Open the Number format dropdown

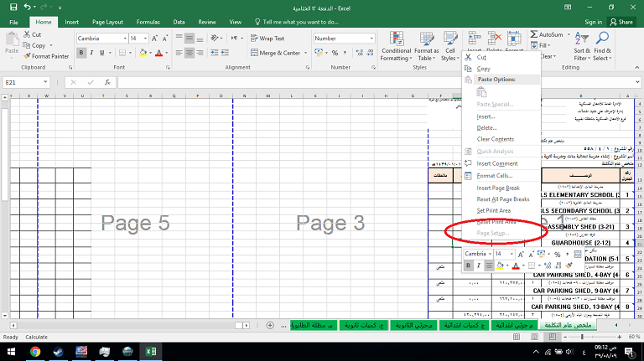371,39
